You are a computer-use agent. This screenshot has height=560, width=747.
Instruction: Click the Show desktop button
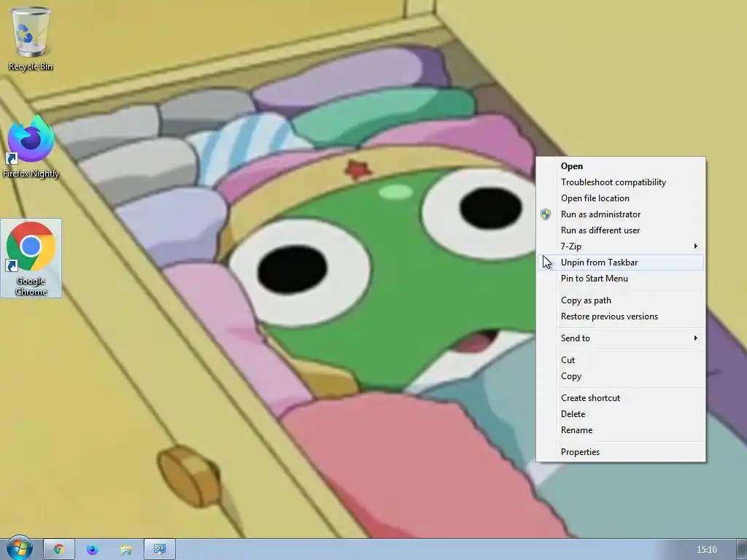point(742,550)
